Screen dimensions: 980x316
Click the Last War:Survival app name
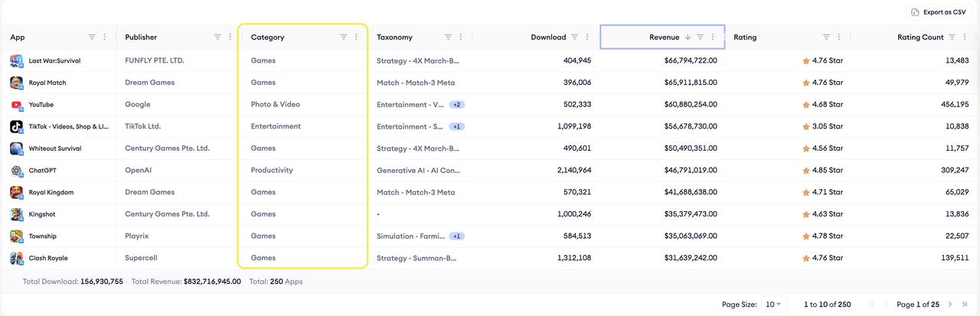pyautogui.click(x=53, y=60)
